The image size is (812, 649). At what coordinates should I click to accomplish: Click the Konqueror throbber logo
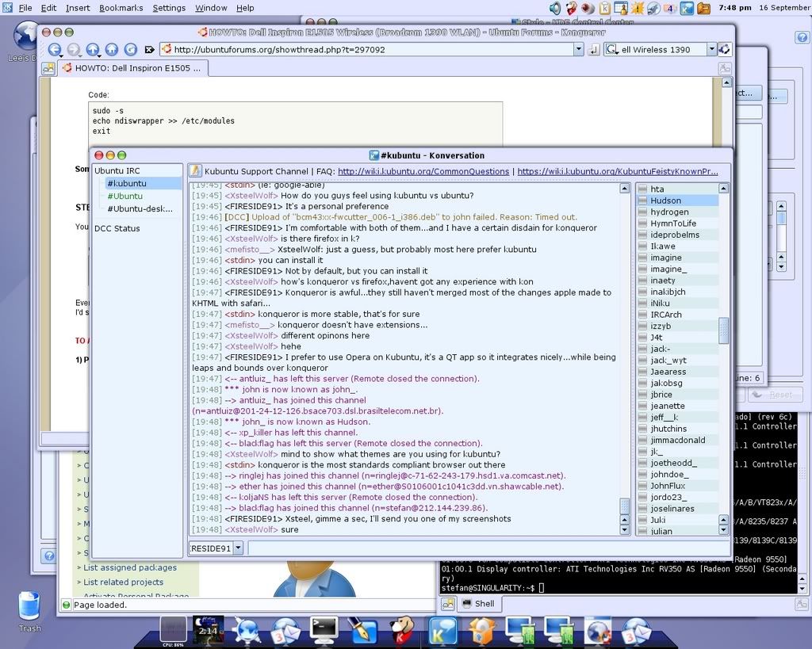pyautogui.click(x=725, y=49)
